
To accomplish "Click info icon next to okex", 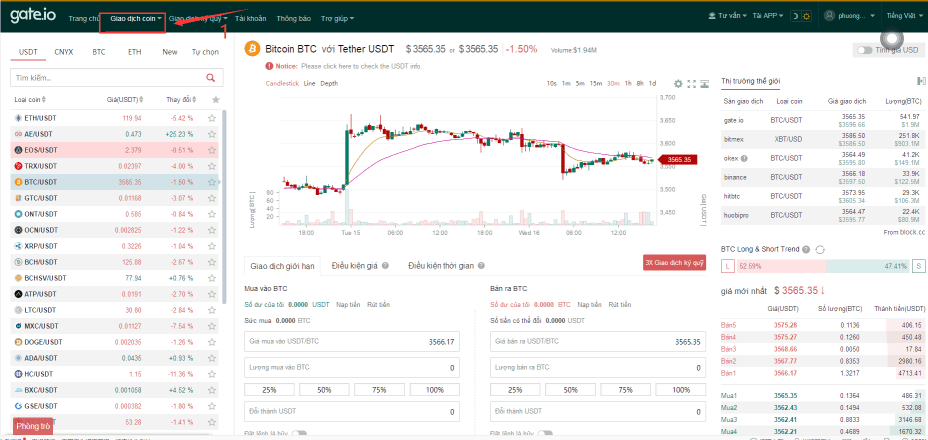I will 745,159.
